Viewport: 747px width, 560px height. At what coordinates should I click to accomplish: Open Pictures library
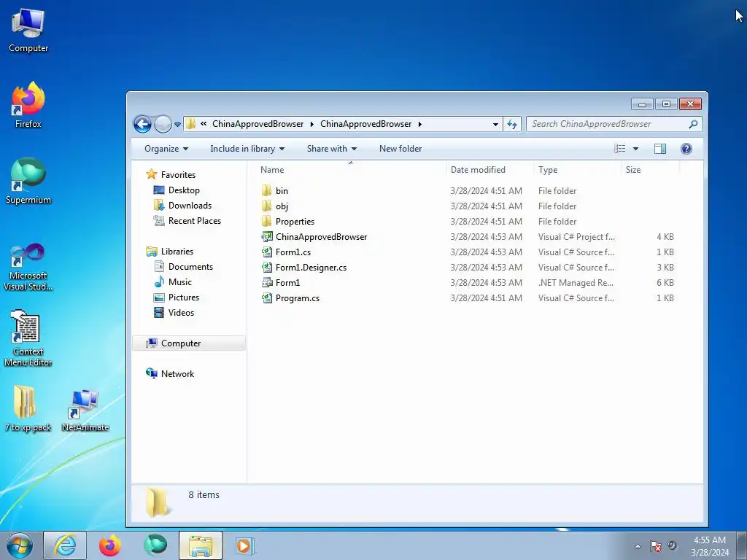tap(183, 297)
